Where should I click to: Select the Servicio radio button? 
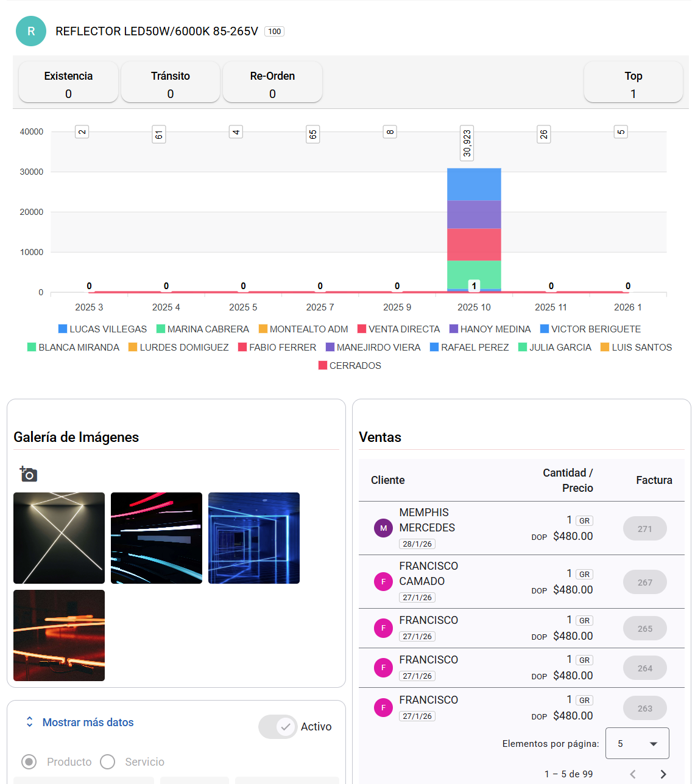coord(108,761)
